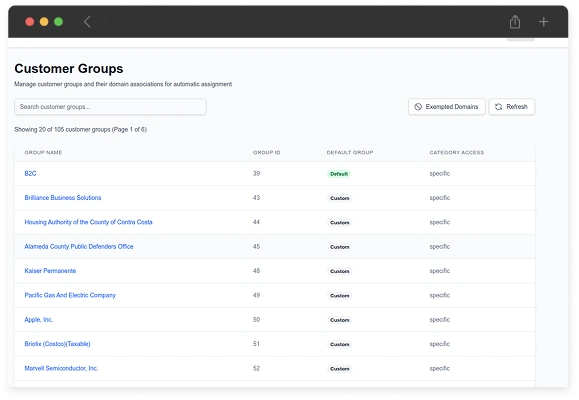Click group ID 51
Viewport: 579px width, 400px height.
[256, 344]
